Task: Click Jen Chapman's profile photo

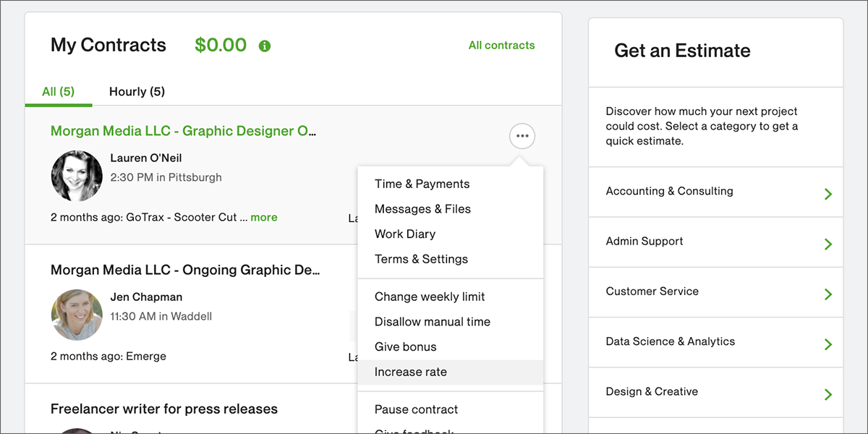Action: [x=77, y=315]
